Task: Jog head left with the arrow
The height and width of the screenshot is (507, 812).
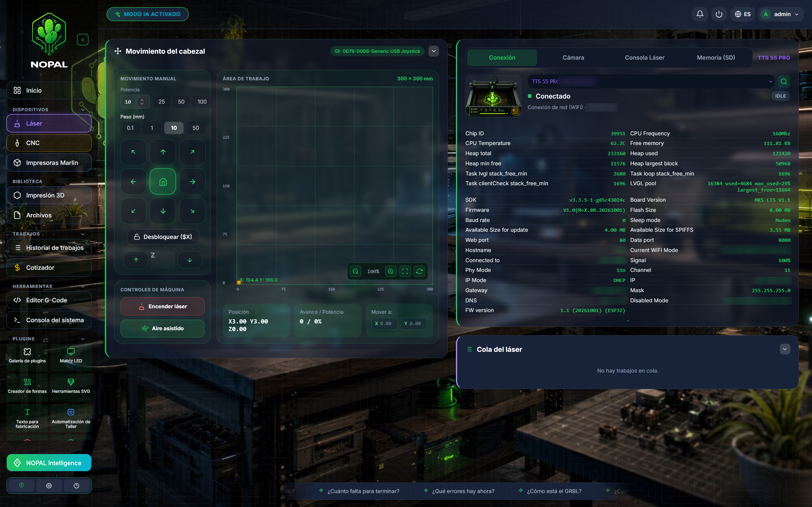Action: [x=133, y=181]
